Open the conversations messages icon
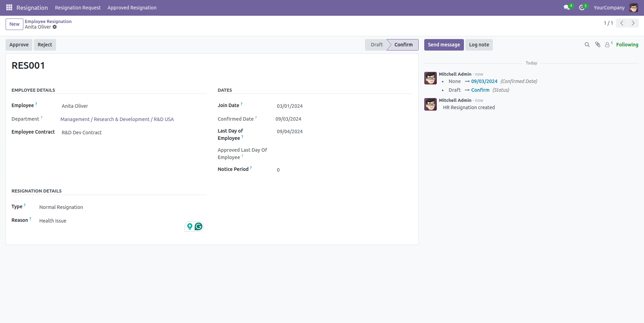The width and height of the screenshot is (644, 323). tap(567, 7)
